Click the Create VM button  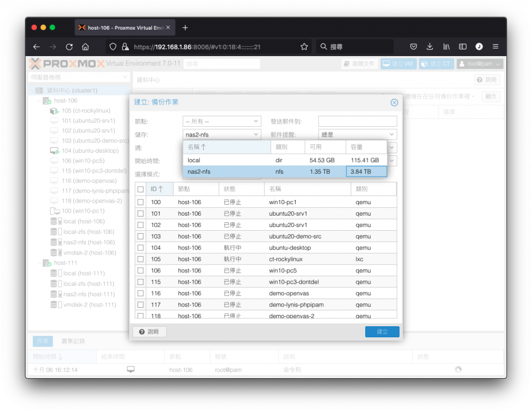click(x=398, y=64)
